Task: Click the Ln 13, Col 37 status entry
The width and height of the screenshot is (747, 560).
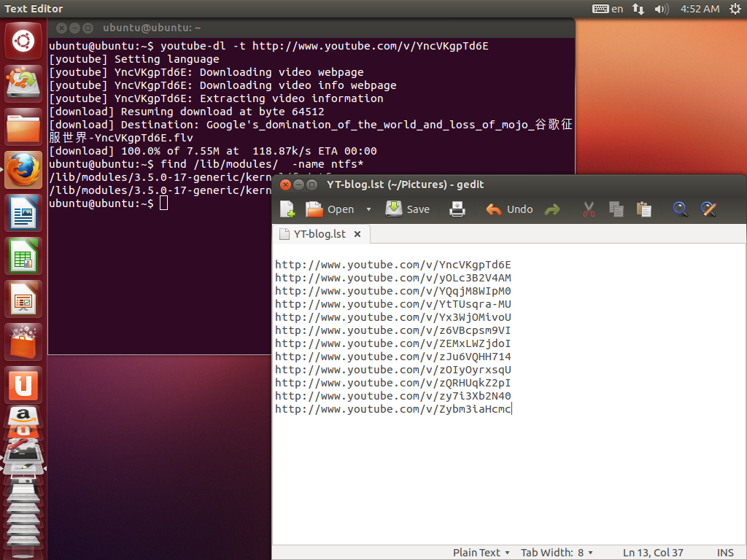Action: point(653,553)
